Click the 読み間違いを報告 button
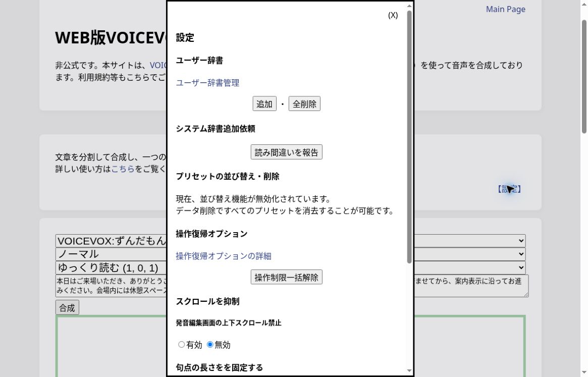 point(286,152)
